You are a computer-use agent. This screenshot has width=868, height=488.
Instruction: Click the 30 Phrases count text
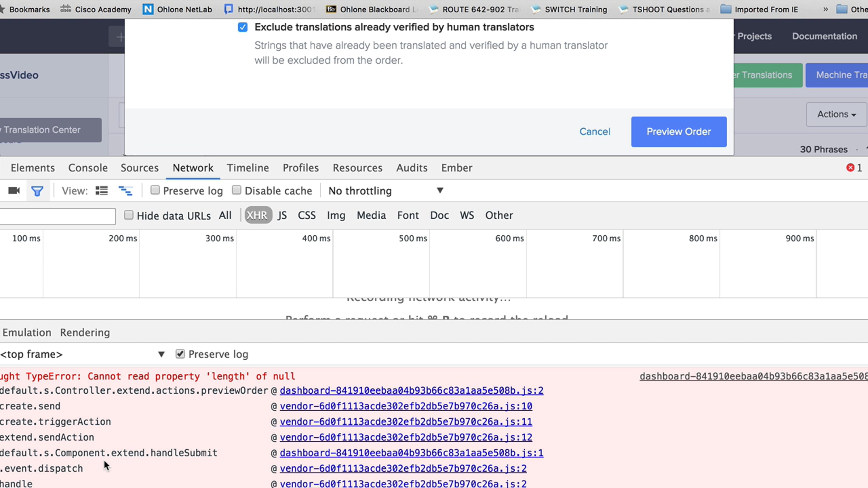(x=824, y=149)
